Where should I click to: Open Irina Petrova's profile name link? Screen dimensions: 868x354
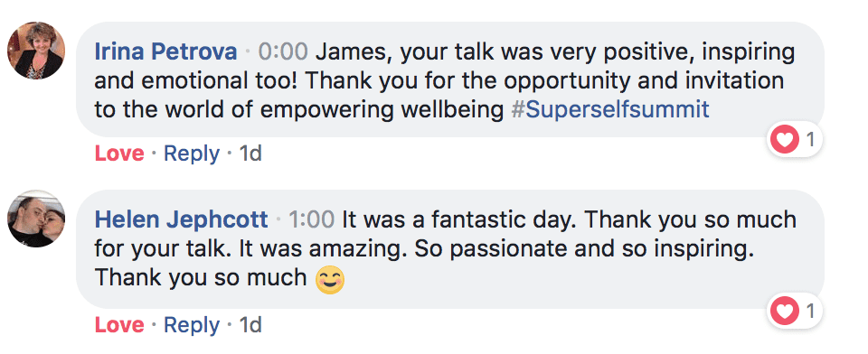[166, 52]
